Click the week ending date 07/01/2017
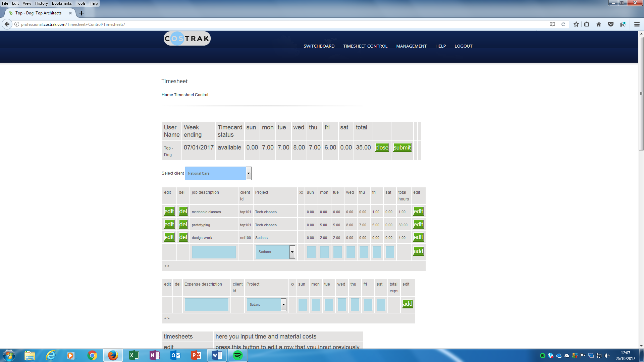This screenshot has height=362, width=644. coord(199,147)
